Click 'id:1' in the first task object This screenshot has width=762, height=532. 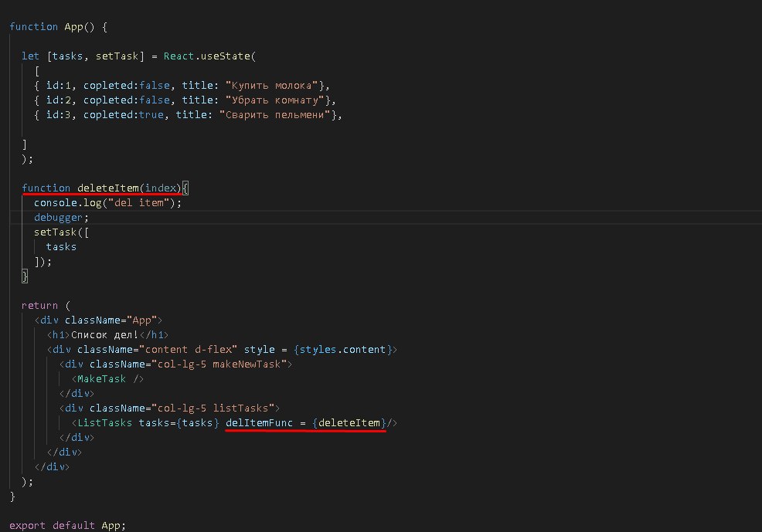pos(58,86)
